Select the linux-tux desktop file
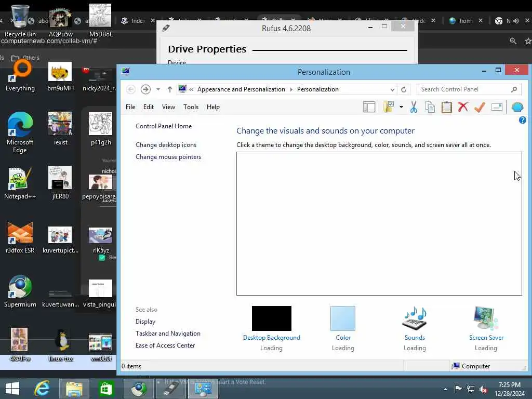 [x=60, y=345]
